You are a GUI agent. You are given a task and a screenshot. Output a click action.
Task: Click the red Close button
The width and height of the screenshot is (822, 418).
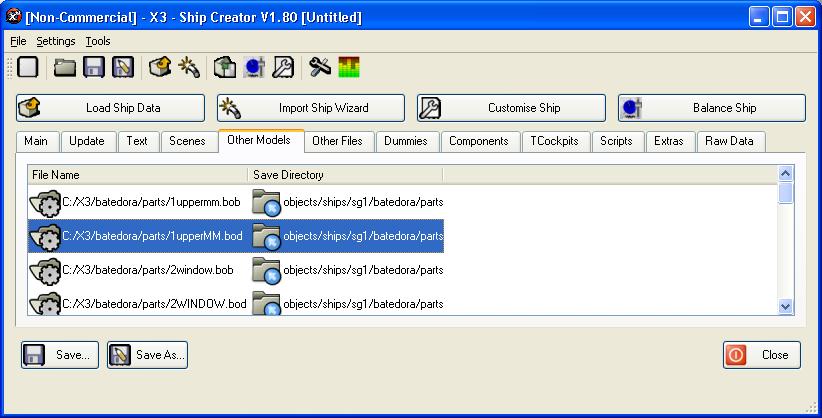(762, 355)
